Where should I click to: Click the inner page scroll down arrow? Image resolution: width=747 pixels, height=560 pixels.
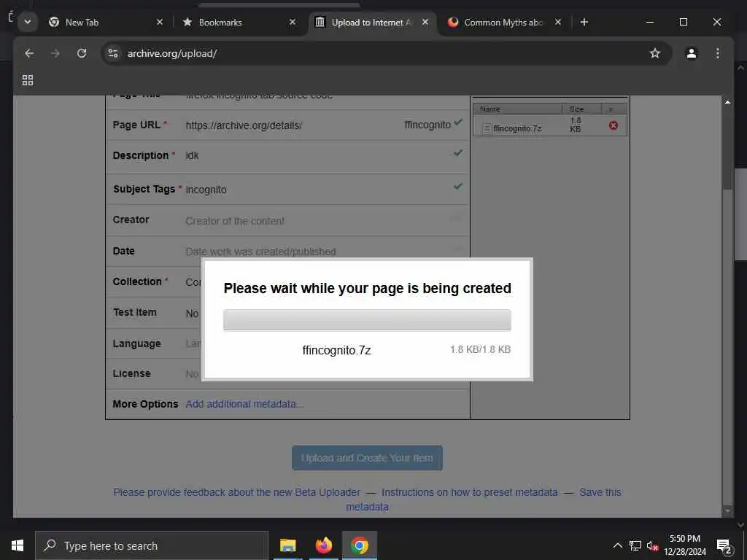(727, 510)
